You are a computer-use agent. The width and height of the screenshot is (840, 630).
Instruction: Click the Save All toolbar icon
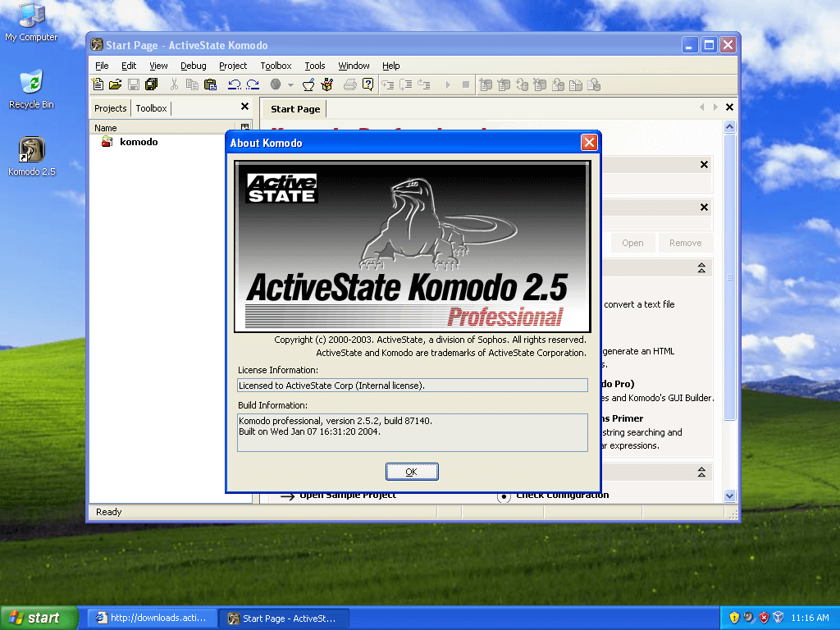point(152,84)
